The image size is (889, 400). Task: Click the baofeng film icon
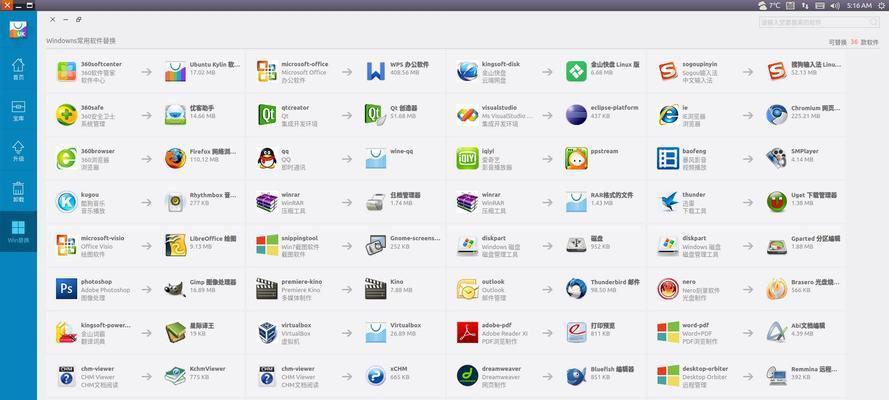pos(668,159)
